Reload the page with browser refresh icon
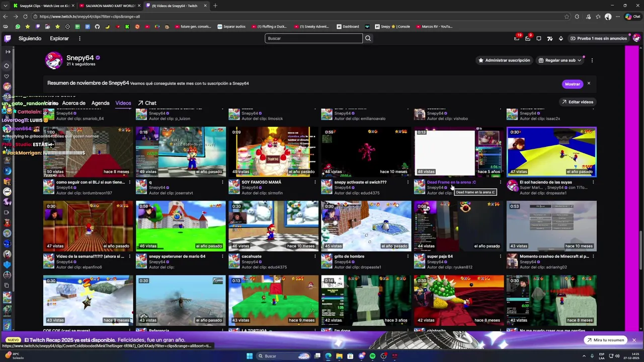644x362 pixels. [x=25, y=17]
